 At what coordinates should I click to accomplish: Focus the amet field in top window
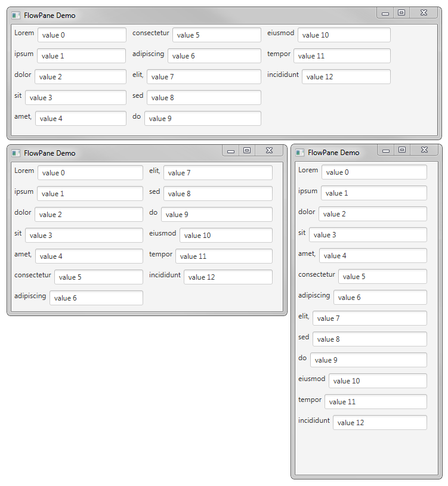point(81,119)
